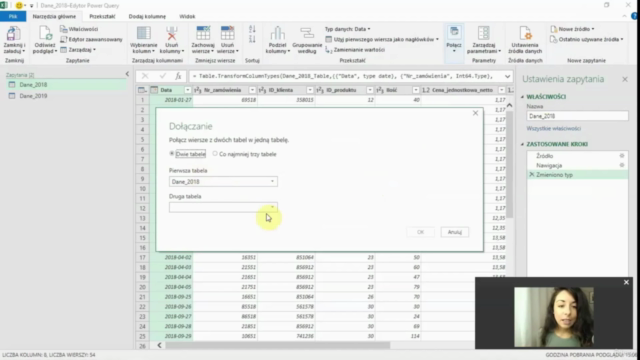640x360 pixels.
Task: Collapse the WŁAŚCIWOŚCI section
Action: 522,97
